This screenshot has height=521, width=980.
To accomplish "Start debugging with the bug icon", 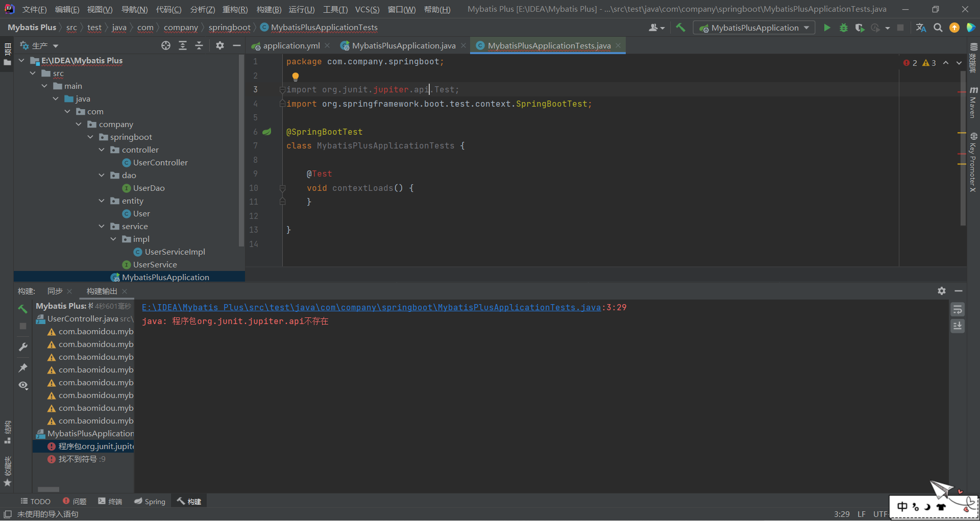I will pos(843,28).
